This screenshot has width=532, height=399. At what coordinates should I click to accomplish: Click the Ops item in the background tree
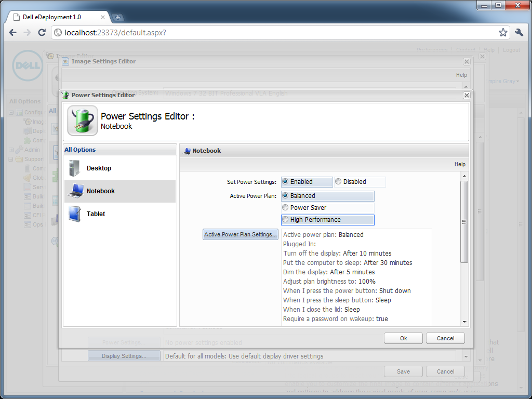(33, 224)
